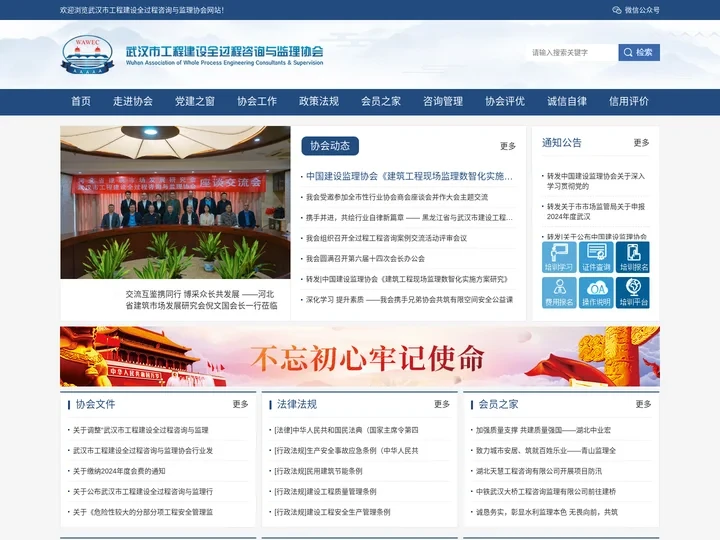Click the WAWEC association logo
The image size is (720, 540).
pos(87,54)
